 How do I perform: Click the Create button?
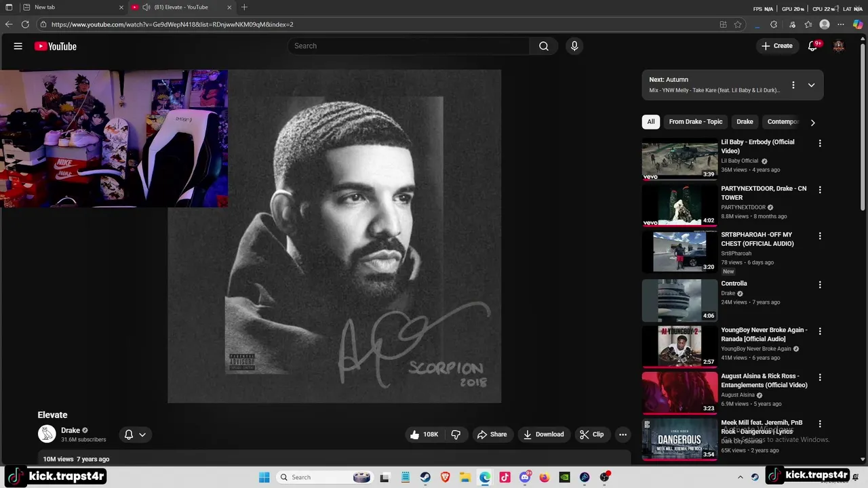tap(776, 46)
